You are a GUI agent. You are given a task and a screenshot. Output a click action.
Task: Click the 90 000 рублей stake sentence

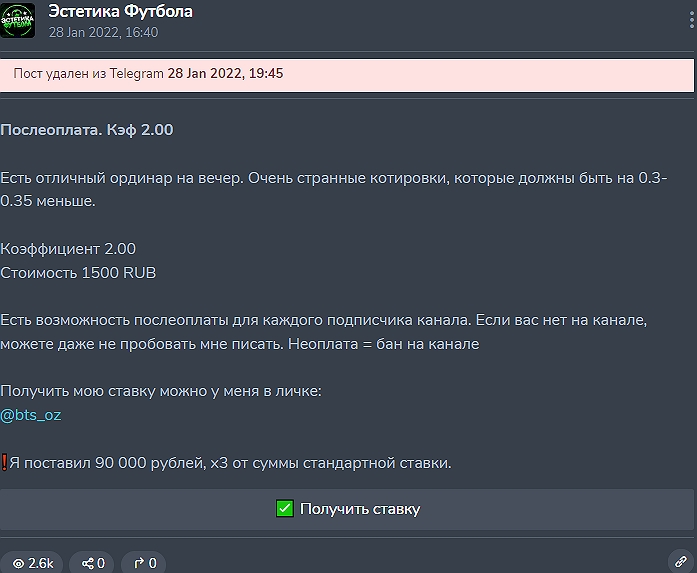[230, 463]
